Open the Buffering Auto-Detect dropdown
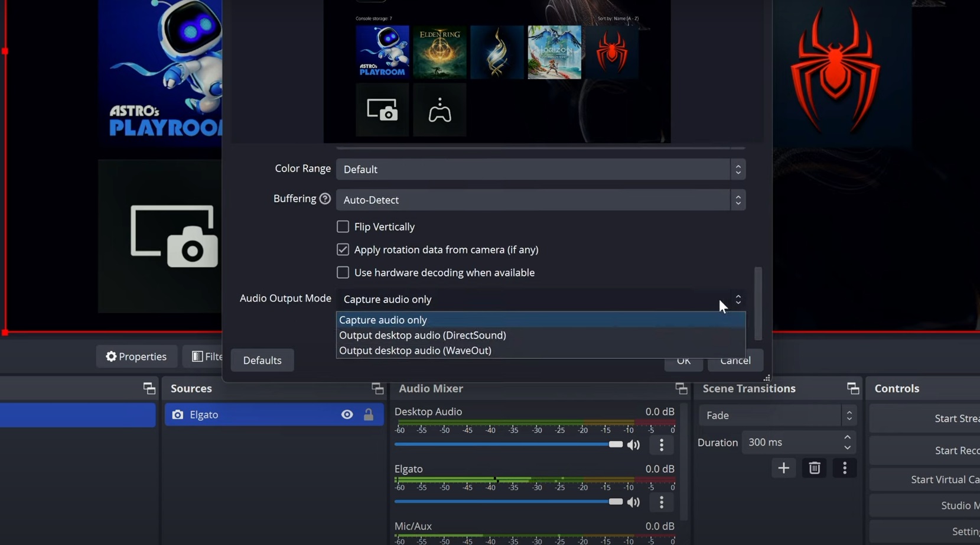 point(541,200)
